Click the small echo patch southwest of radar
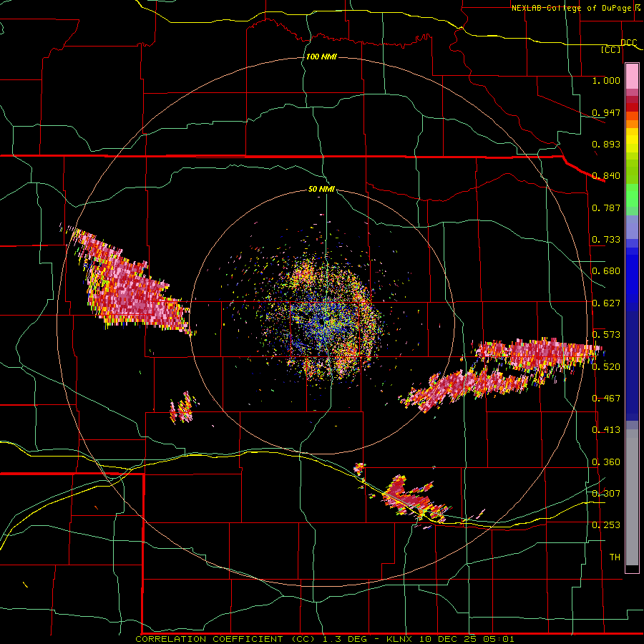The width and height of the screenshot is (644, 644). click(182, 408)
